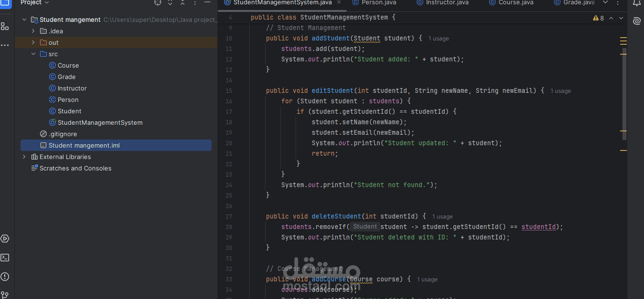Open the Terminal tool window icon
644x299 pixels.
[x=5, y=258]
